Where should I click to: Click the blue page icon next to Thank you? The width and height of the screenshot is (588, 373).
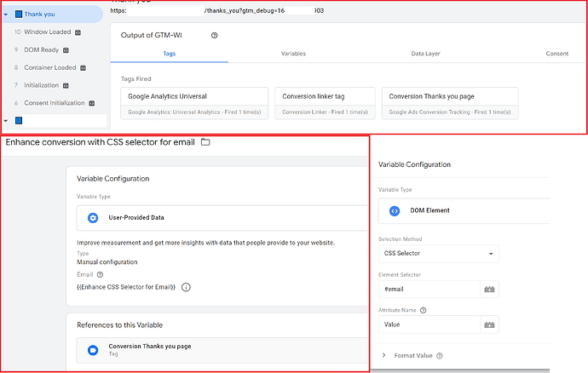(x=19, y=14)
